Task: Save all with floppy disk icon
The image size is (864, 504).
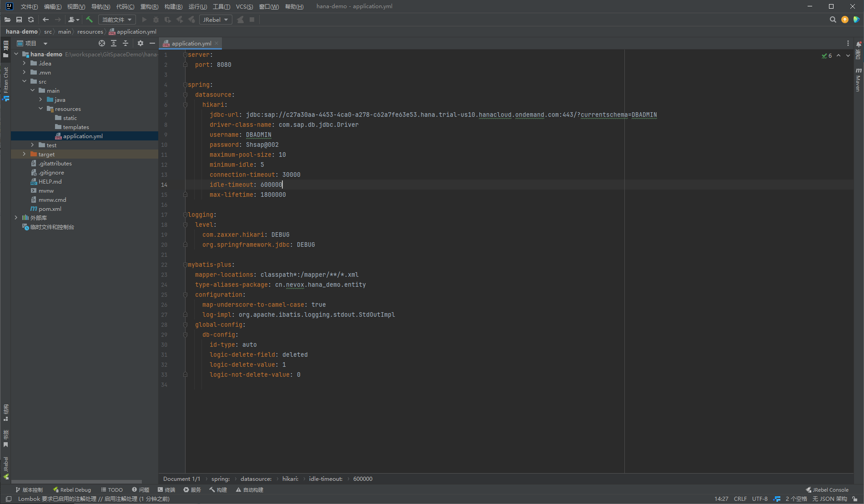Action: pos(19,20)
